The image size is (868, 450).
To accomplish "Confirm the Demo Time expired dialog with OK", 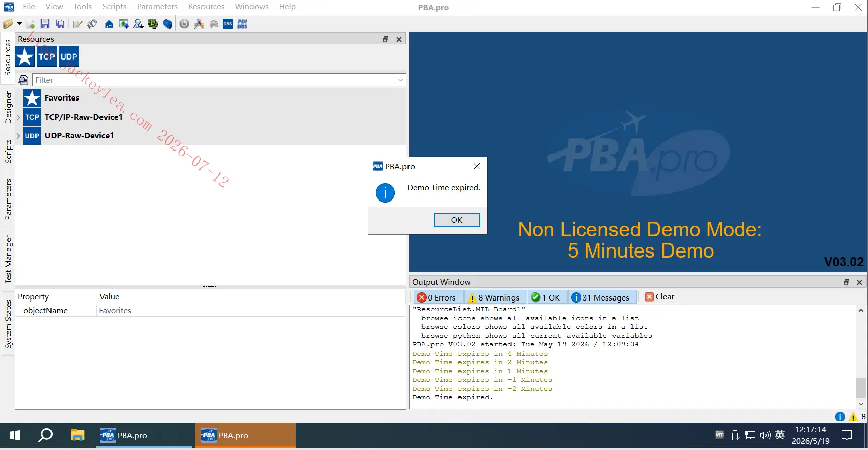I will pos(456,220).
